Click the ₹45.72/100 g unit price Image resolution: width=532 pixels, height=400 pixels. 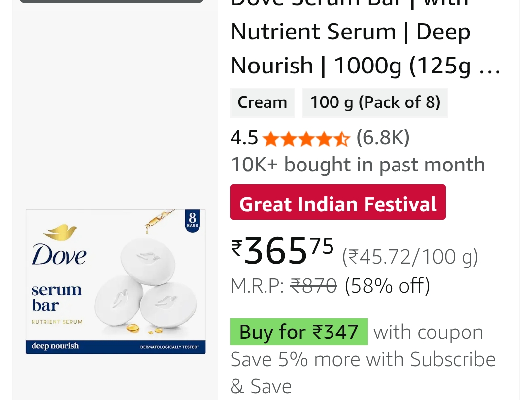point(410,257)
